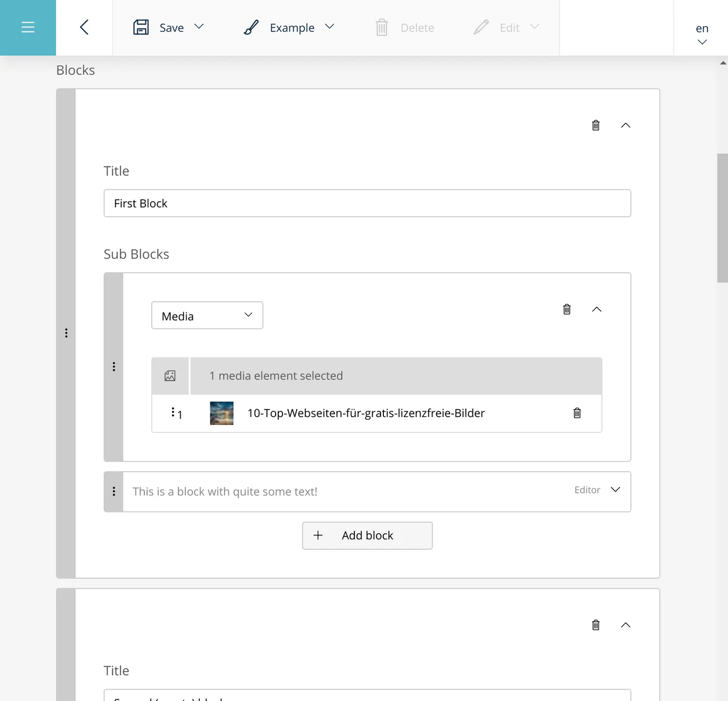This screenshot has height=701, width=728.
Task: Collapse the Media sub block
Action: point(597,309)
